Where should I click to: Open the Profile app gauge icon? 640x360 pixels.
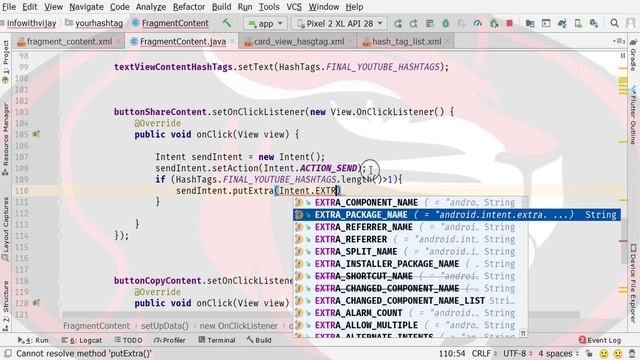pos(477,24)
